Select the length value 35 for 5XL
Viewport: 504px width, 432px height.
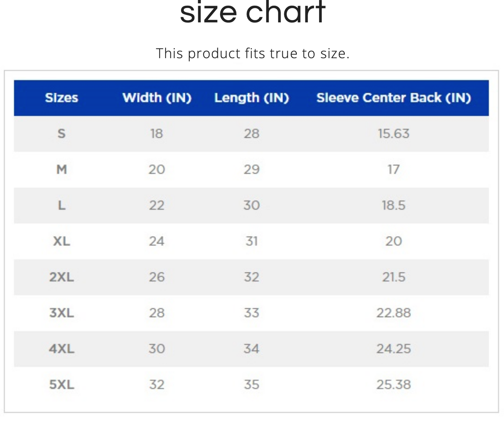[251, 385]
